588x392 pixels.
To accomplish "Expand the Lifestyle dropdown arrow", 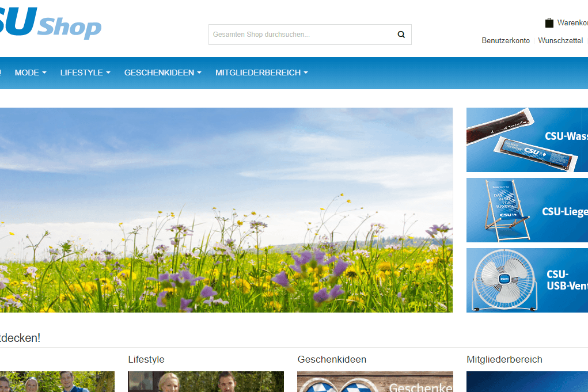I will 108,73.
